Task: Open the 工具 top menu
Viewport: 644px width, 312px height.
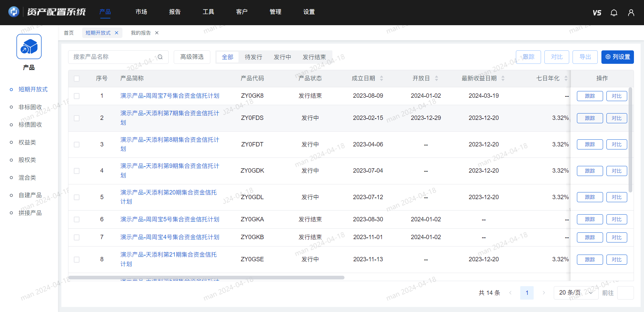Action: [208, 12]
